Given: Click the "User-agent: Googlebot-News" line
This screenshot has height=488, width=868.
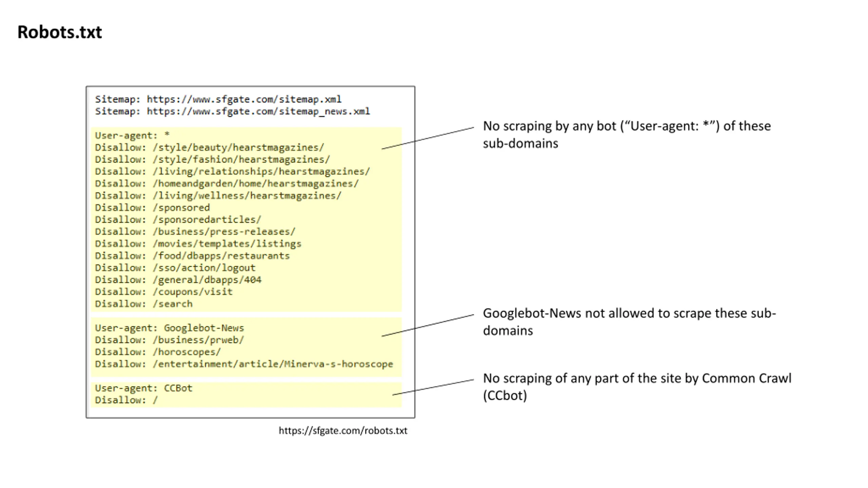Looking at the screenshot, I should 169,328.
